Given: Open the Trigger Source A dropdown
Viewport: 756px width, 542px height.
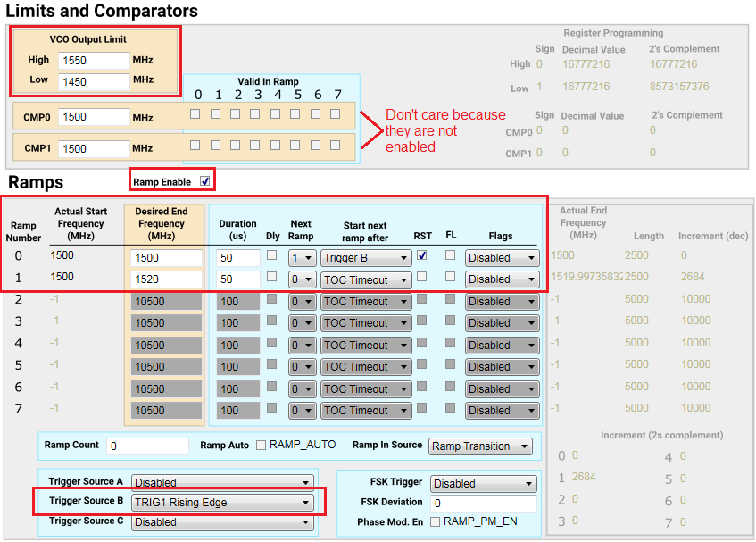Looking at the screenshot, I should (x=222, y=480).
